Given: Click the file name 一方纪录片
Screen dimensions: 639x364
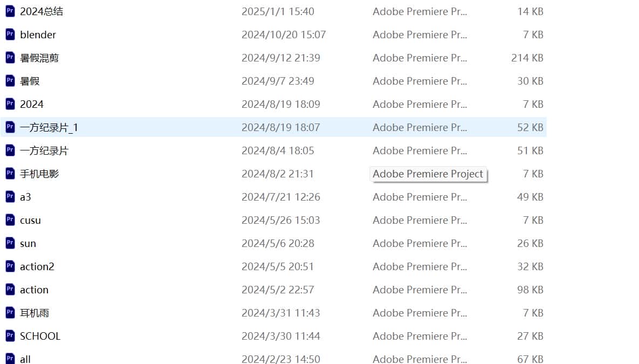Looking at the screenshot, I should click(44, 150).
